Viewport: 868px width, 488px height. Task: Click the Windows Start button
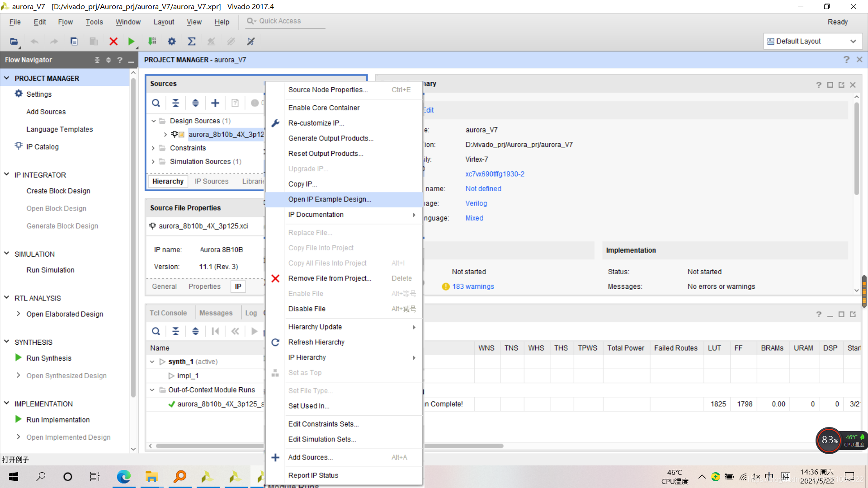[14, 476]
